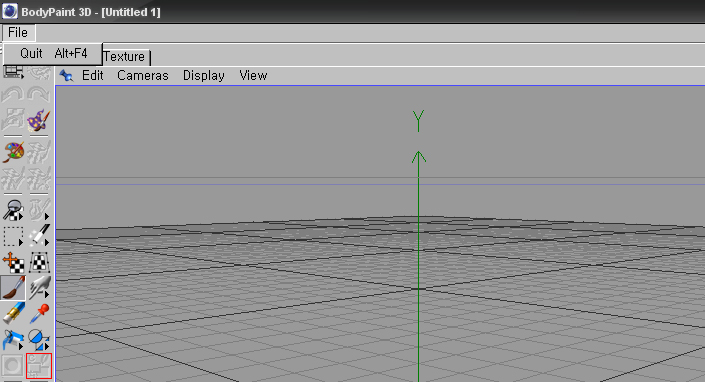Switch to the Texture tab
The height and width of the screenshot is (382, 705).
[x=125, y=57]
